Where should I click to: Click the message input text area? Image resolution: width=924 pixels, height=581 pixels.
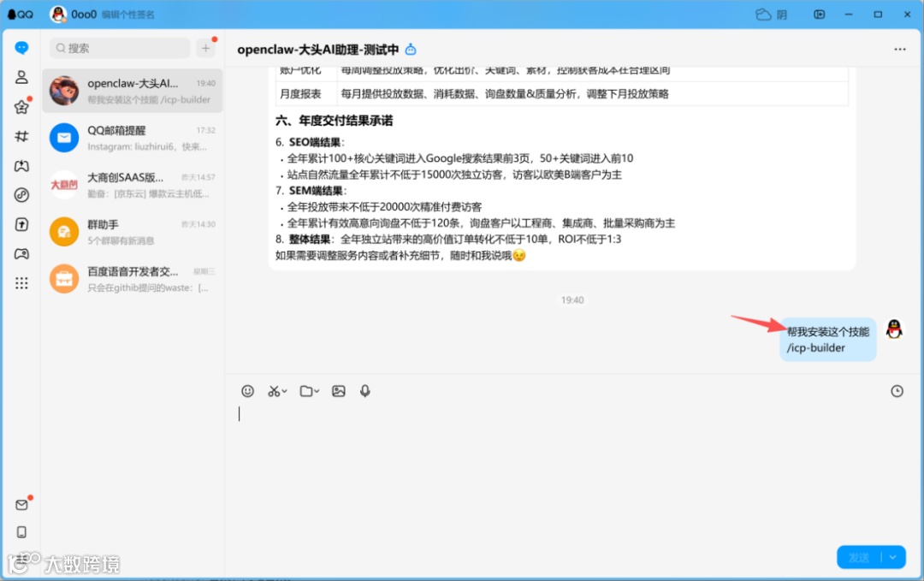(x=572, y=471)
